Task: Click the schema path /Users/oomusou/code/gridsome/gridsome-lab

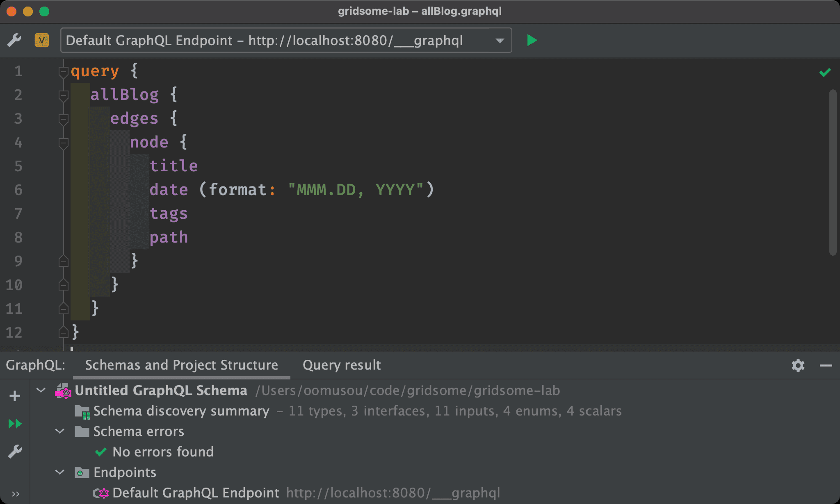Action: pos(407,390)
